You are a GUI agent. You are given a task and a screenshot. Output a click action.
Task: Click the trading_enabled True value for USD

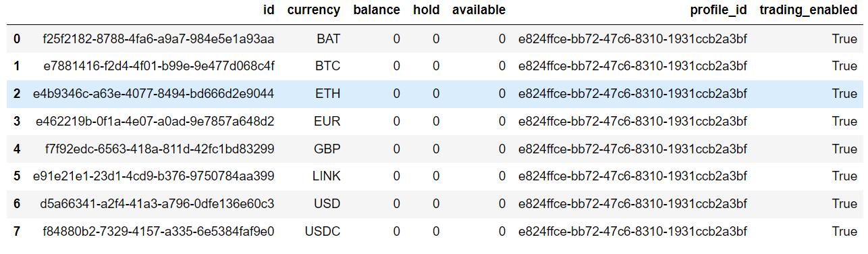coord(844,204)
